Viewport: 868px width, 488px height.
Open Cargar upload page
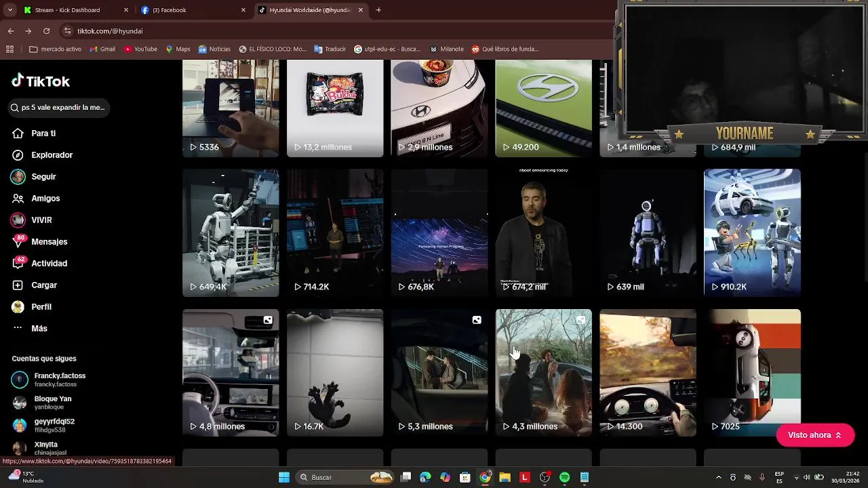tap(35, 285)
